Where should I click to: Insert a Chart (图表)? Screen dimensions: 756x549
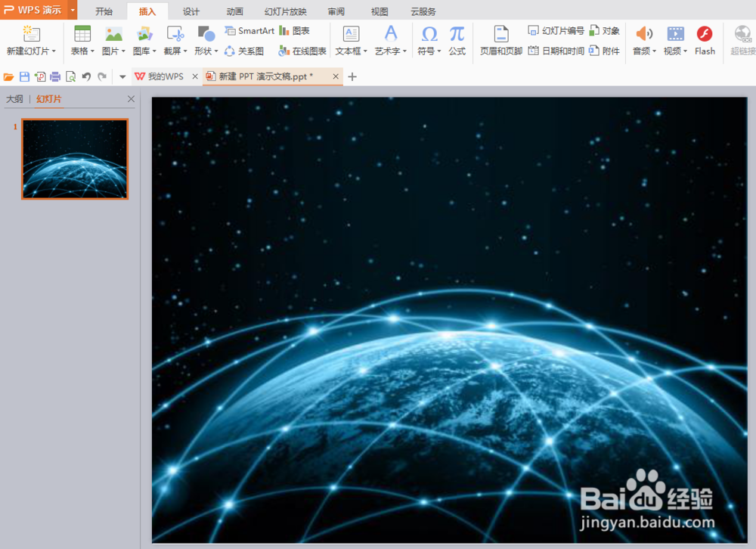(294, 31)
